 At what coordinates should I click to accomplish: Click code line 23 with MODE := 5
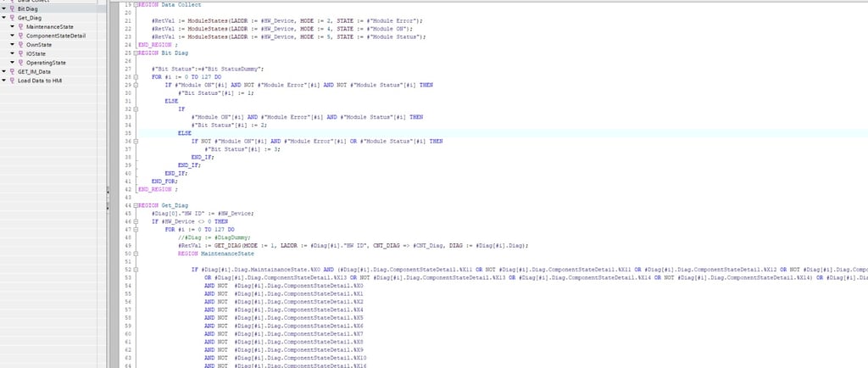tap(288, 36)
